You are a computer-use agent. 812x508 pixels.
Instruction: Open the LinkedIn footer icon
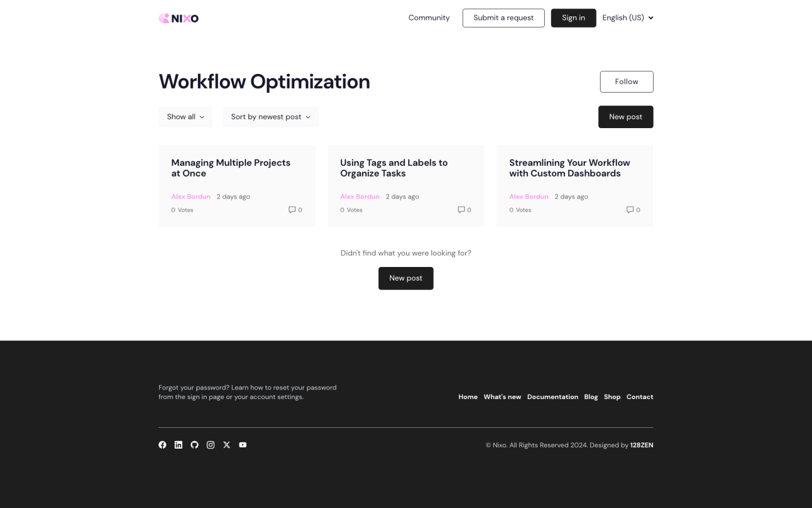click(178, 445)
